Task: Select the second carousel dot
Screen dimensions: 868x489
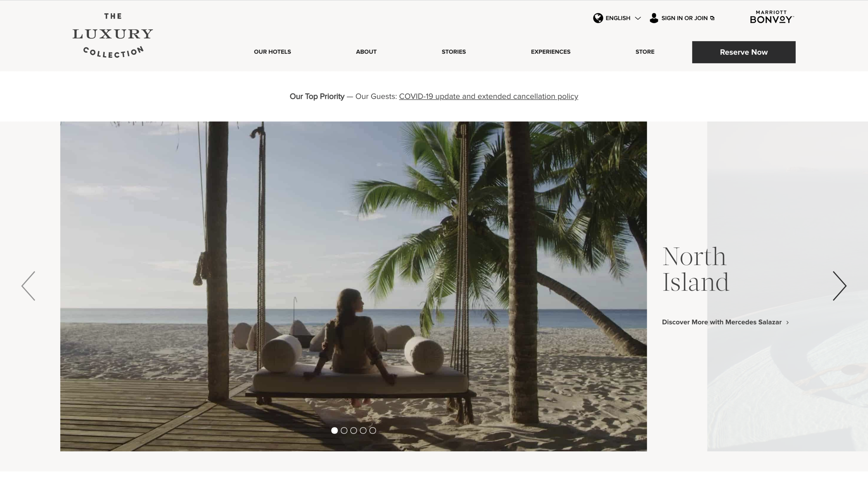Action: click(344, 430)
